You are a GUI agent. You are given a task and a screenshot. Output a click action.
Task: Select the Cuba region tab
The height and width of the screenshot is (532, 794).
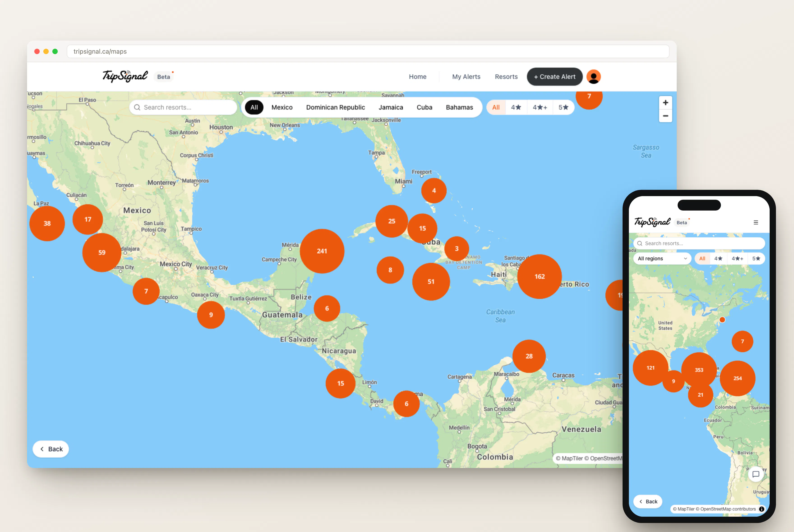click(424, 107)
